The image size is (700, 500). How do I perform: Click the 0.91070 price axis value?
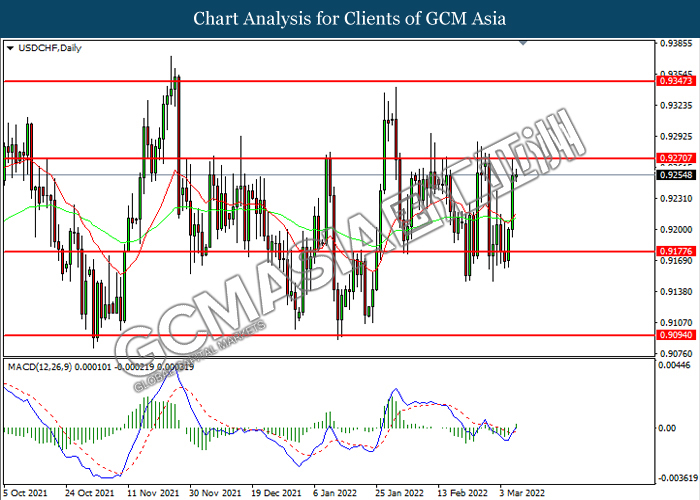pos(676,322)
